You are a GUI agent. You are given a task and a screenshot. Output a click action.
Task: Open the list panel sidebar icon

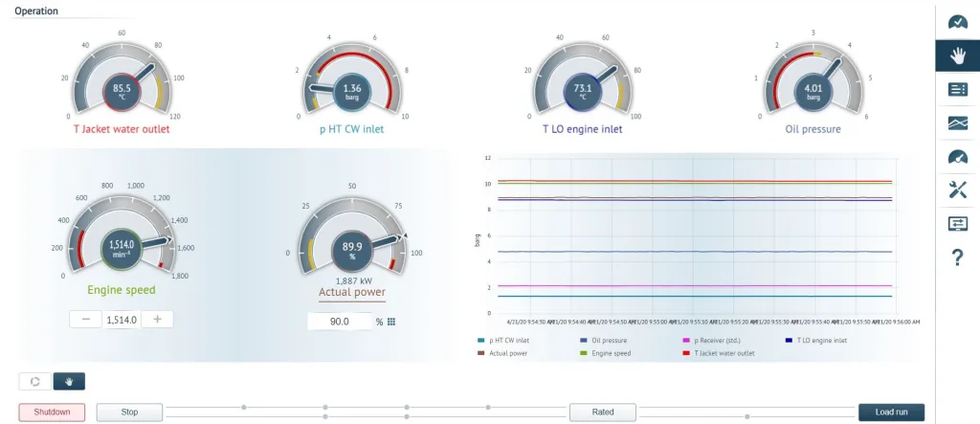click(957, 89)
